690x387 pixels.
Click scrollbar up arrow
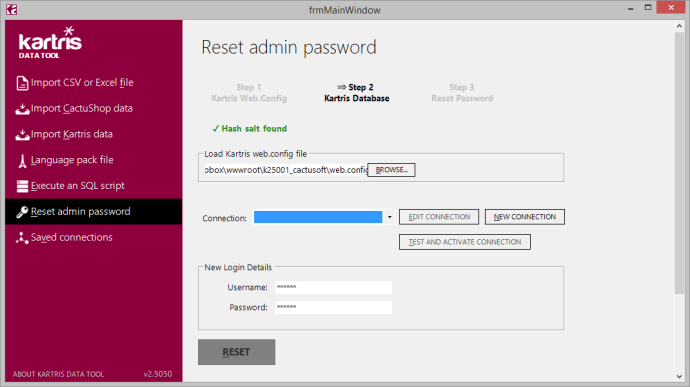tap(679, 26)
